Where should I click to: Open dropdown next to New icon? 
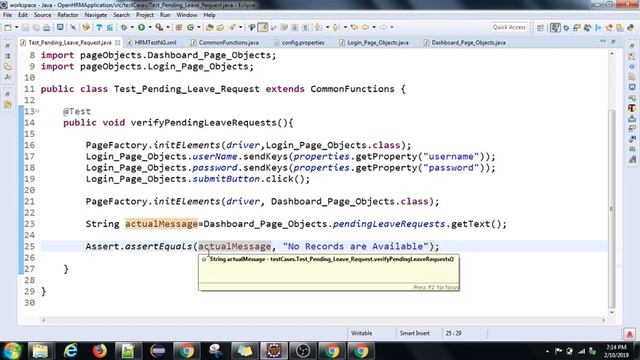pos(16,27)
